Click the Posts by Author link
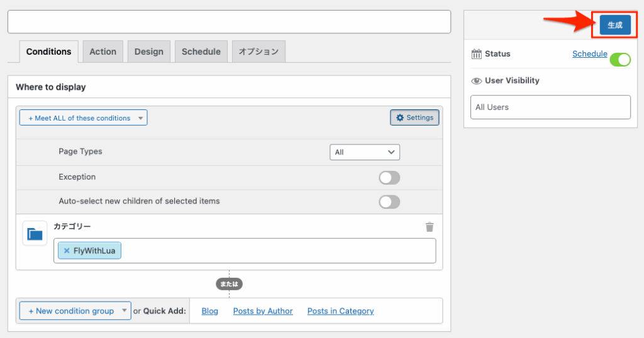Image resolution: width=644 pixels, height=338 pixels. [x=263, y=311]
